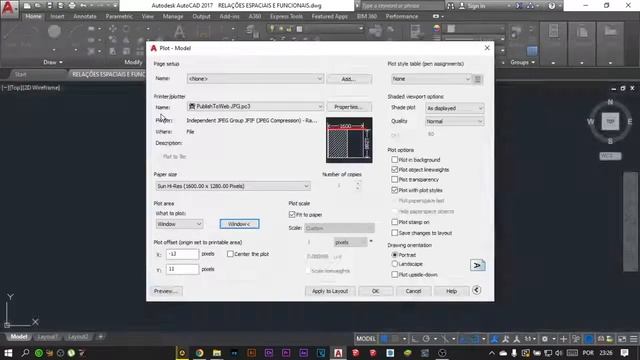640x360 pixels.
Task: Collapse dialog with the round arrow button
Action: [x=476, y=290]
